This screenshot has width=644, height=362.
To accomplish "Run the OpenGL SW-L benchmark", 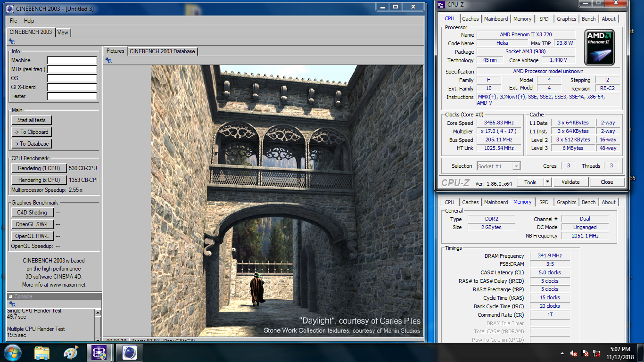I will click(x=32, y=224).
